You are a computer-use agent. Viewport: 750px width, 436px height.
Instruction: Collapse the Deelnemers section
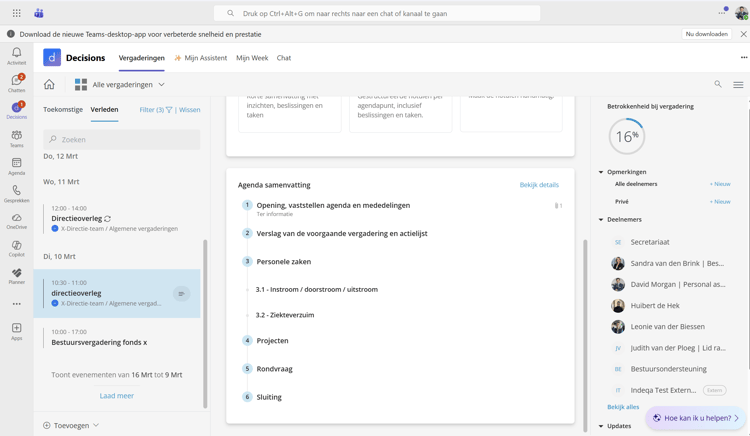tap(601, 220)
